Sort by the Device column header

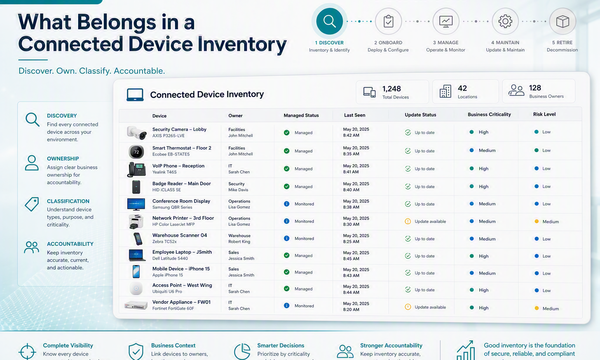click(x=159, y=116)
